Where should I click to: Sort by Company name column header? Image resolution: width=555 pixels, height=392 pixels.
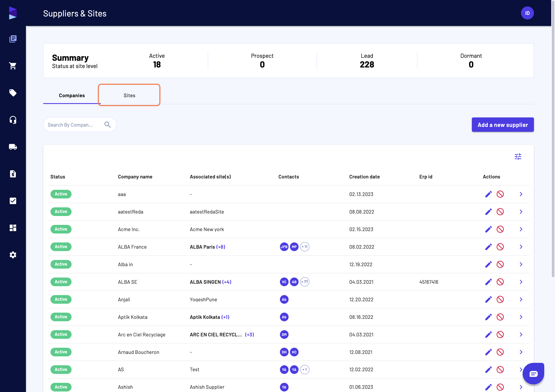coord(135,177)
